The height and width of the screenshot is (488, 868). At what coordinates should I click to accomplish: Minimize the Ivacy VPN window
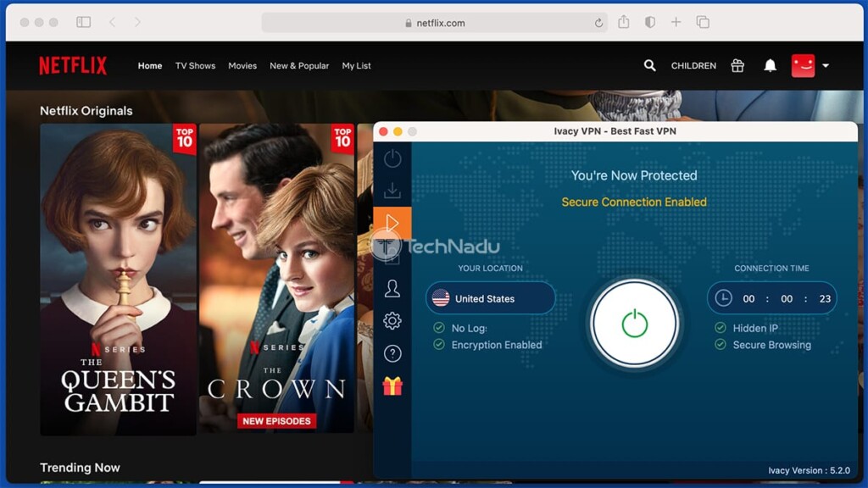[x=398, y=131]
